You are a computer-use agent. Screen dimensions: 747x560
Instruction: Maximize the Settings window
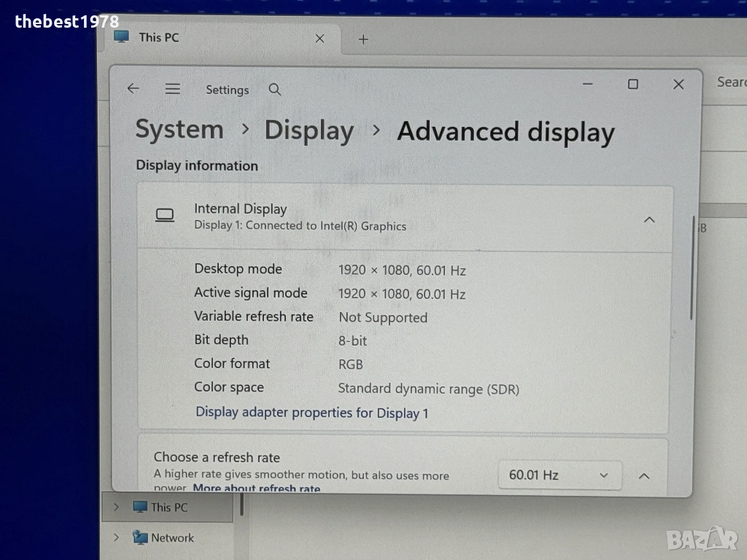632,85
